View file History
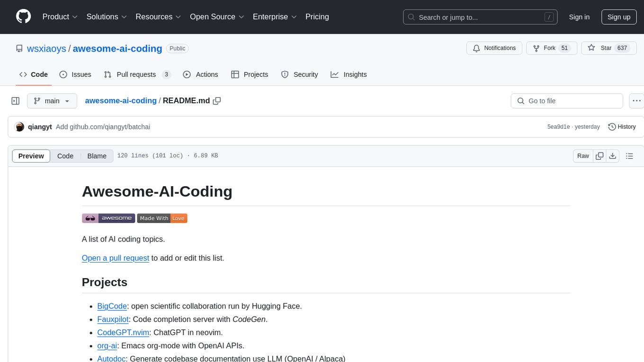This screenshot has height=362, width=644. 622,127
